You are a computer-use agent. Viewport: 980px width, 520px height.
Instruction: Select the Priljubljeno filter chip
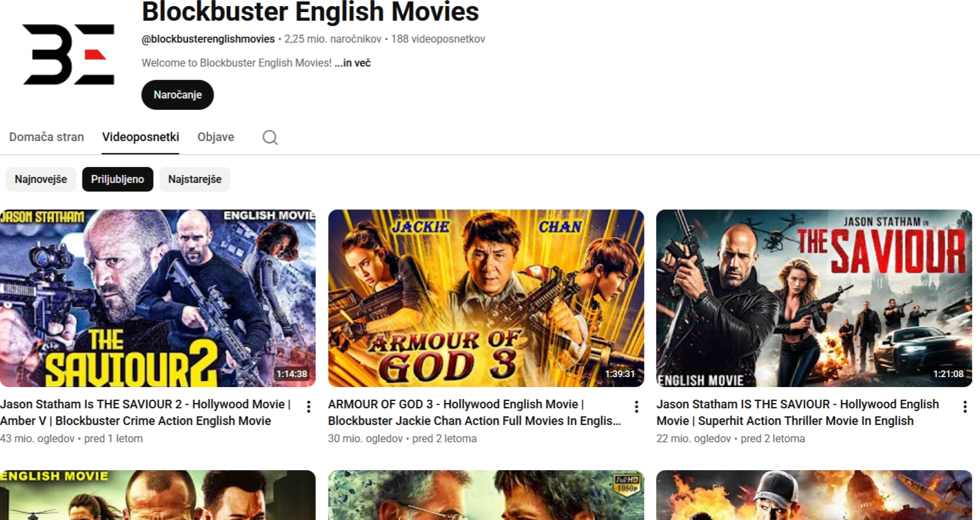coord(118,180)
